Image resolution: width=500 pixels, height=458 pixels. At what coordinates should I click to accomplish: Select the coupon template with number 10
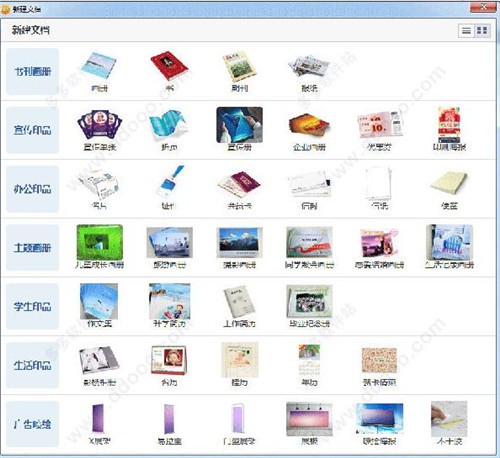(x=379, y=125)
